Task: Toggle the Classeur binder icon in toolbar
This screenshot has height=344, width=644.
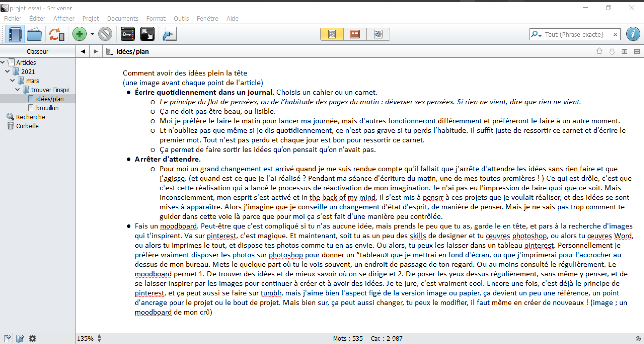Action: [x=15, y=34]
